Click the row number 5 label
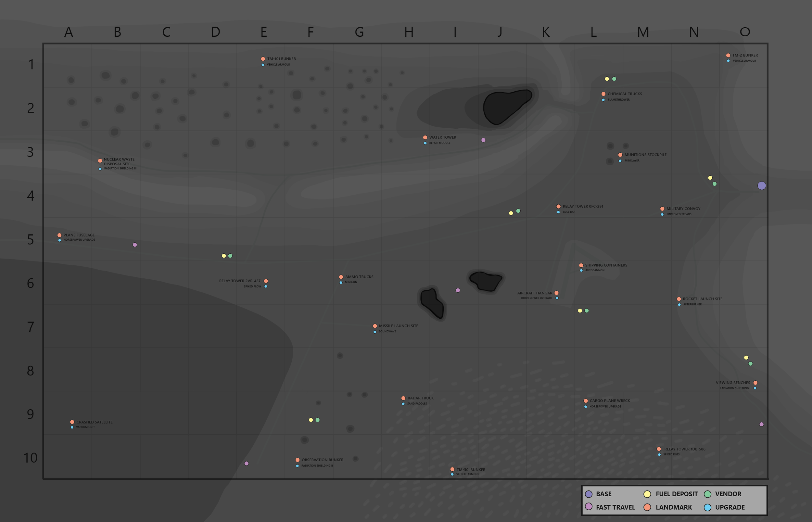Viewport: 812px width, 522px height. tap(31, 240)
